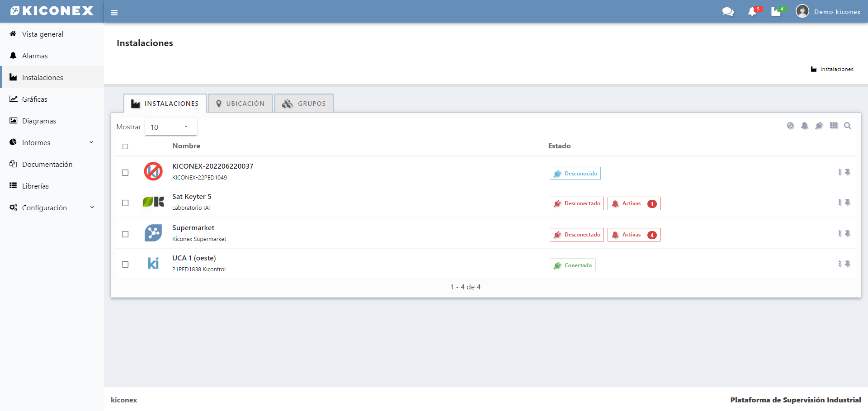Switch to the Grupos tab
This screenshot has width=868, height=411.
pyautogui.click(x=304, y=104)
